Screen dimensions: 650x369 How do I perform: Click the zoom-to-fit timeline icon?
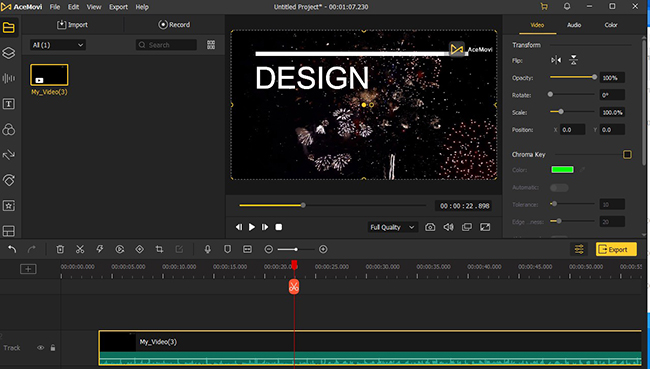click(247, 249)
